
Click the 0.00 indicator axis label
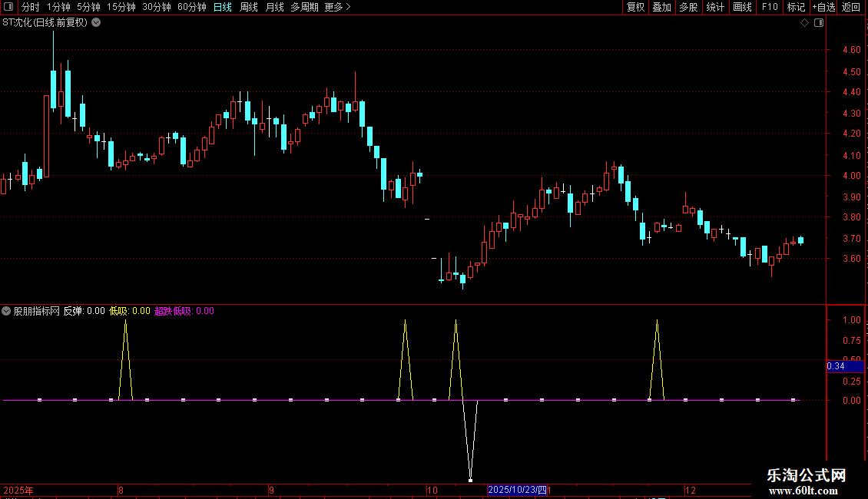coord(851,401)
